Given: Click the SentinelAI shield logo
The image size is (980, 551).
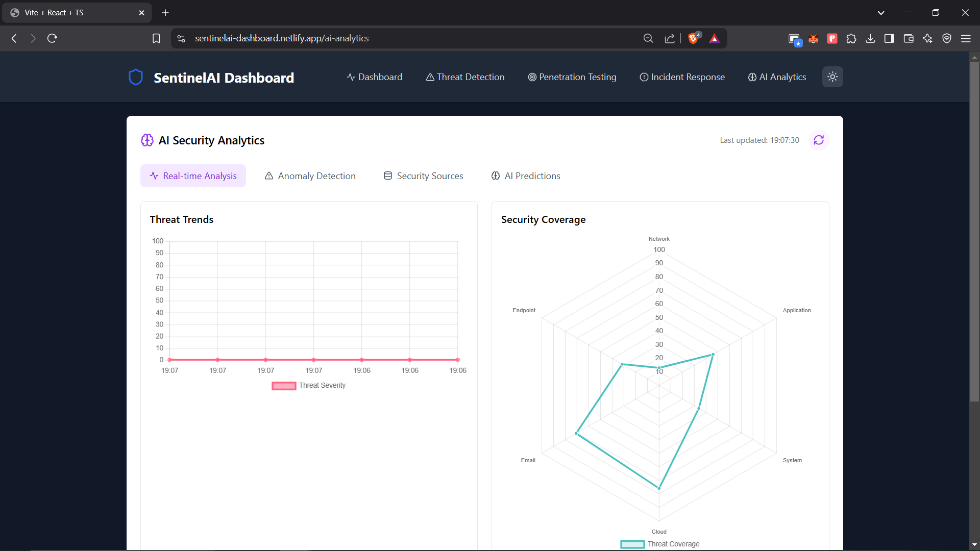Looking at the screenshot, I should 135,77.
